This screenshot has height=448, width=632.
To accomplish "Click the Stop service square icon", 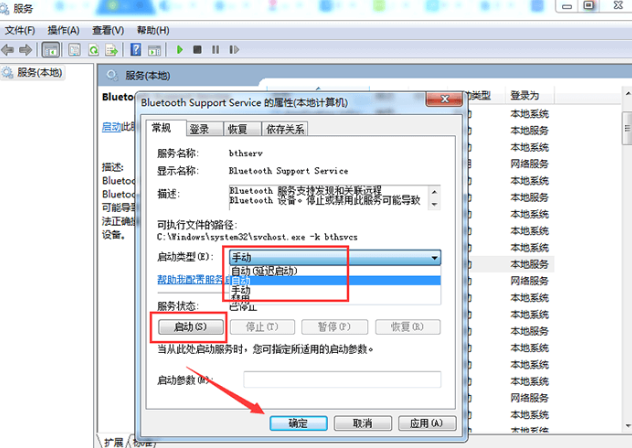I will (x=198, y=50).
